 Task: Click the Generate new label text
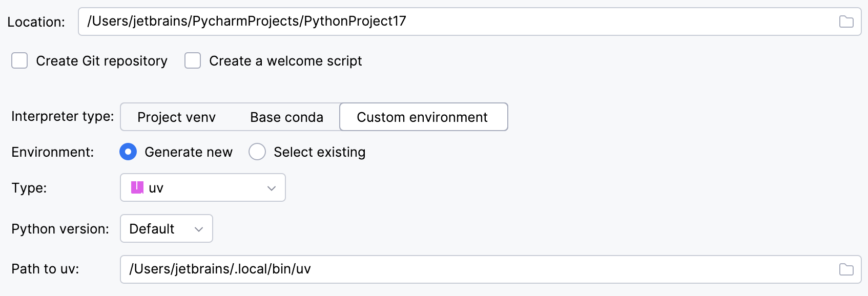pos(188,152)
